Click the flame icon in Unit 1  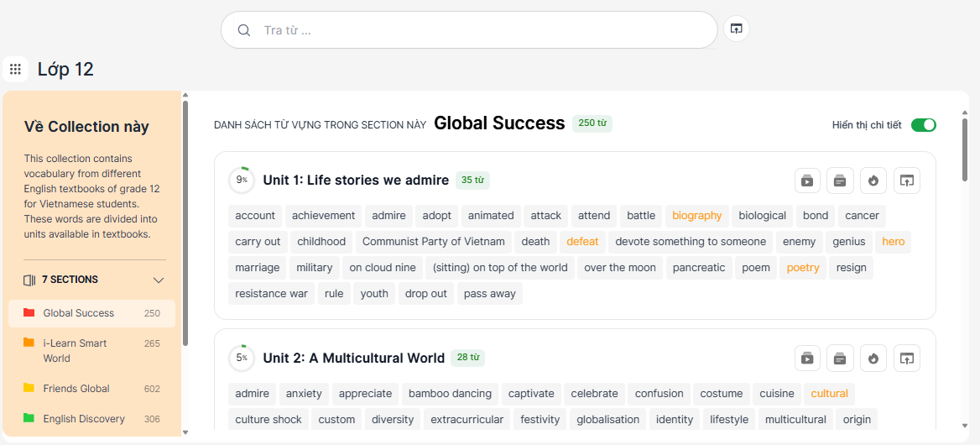click(873, 181)
